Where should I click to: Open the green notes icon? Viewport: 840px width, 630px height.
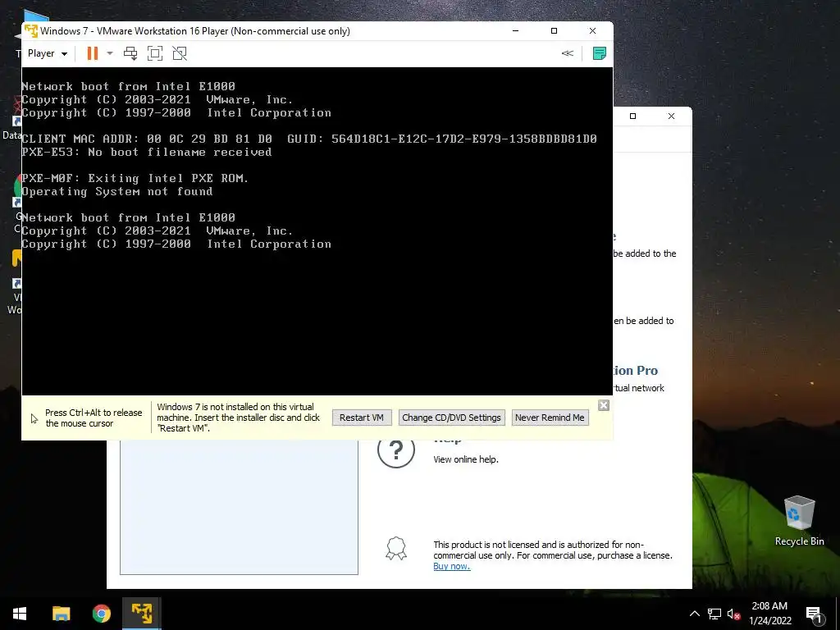[x=600, y=53]
